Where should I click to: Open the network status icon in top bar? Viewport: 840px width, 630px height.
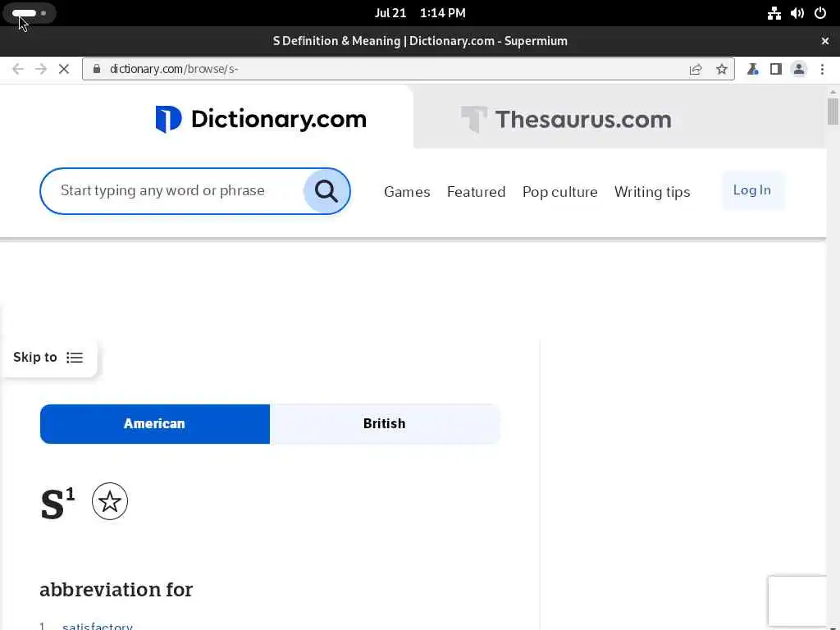[774, 13]
